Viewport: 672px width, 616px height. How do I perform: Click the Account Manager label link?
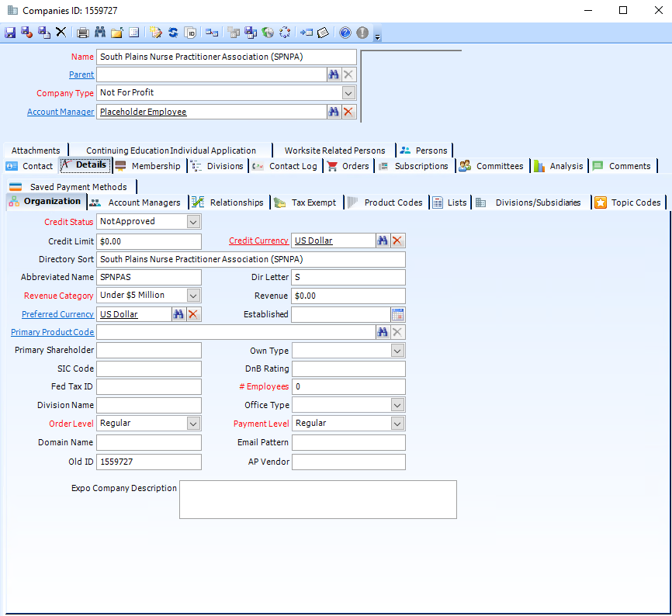(61, 111)
